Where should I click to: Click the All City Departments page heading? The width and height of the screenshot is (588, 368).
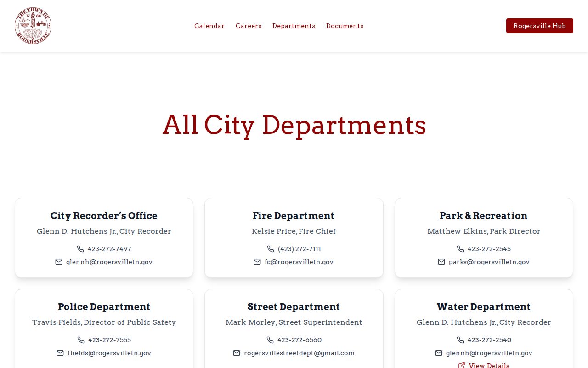294,125
